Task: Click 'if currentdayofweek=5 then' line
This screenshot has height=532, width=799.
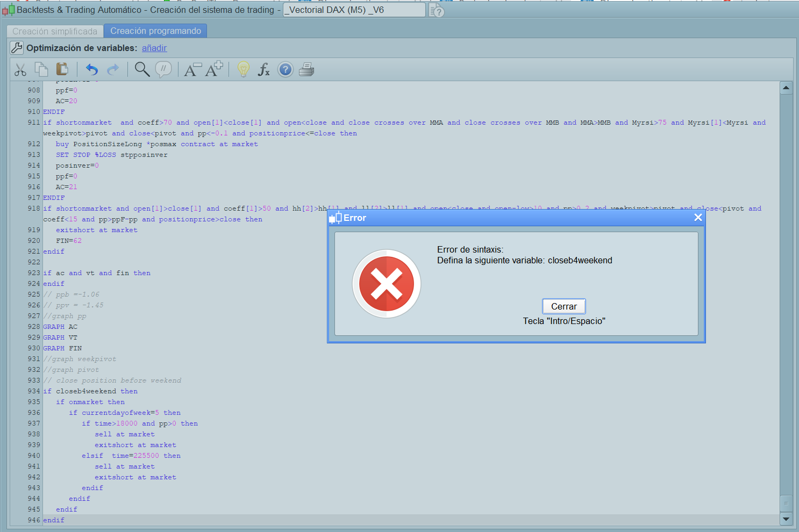Action: click(x=125, y=413)
